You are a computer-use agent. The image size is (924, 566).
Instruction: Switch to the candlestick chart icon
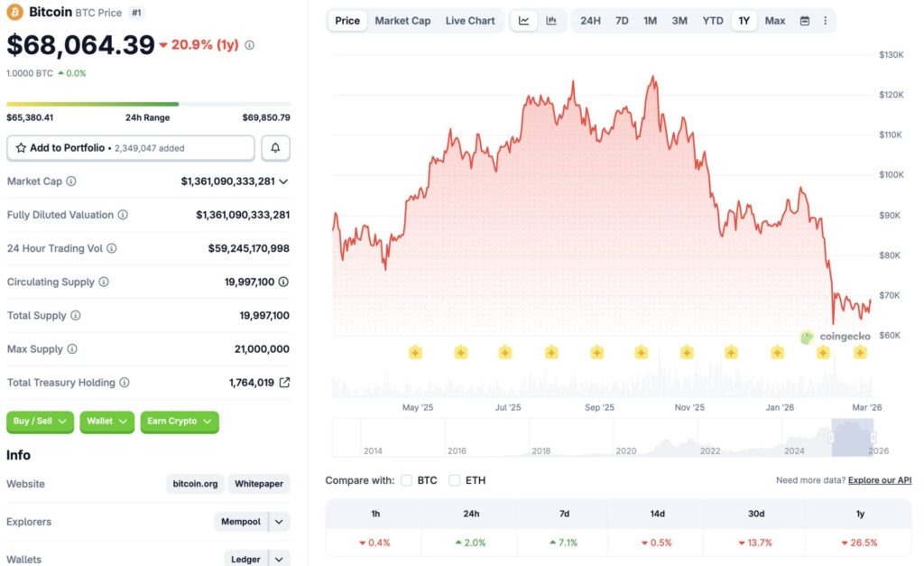[x=551, y=20]
